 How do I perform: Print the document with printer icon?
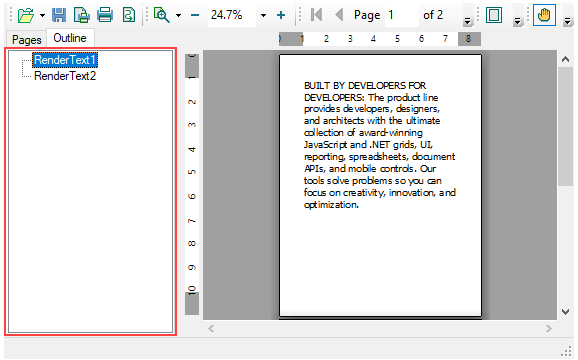105,15
